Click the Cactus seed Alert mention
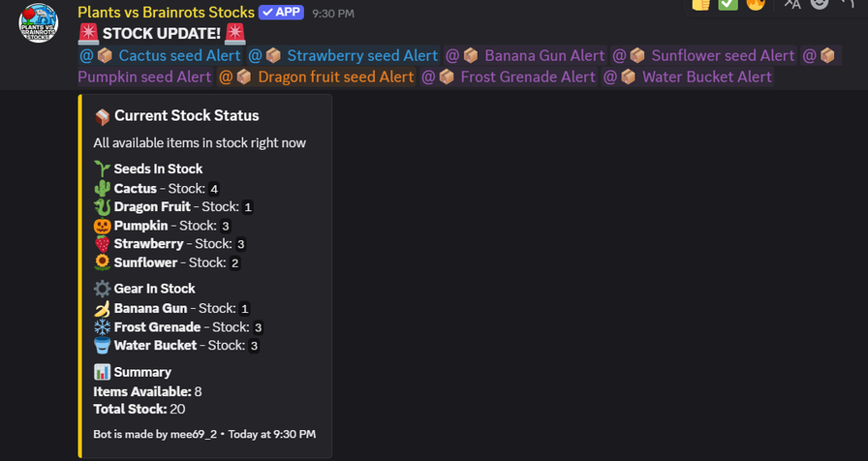This screenshot has width=868, height=461. (x=160, y=55)
